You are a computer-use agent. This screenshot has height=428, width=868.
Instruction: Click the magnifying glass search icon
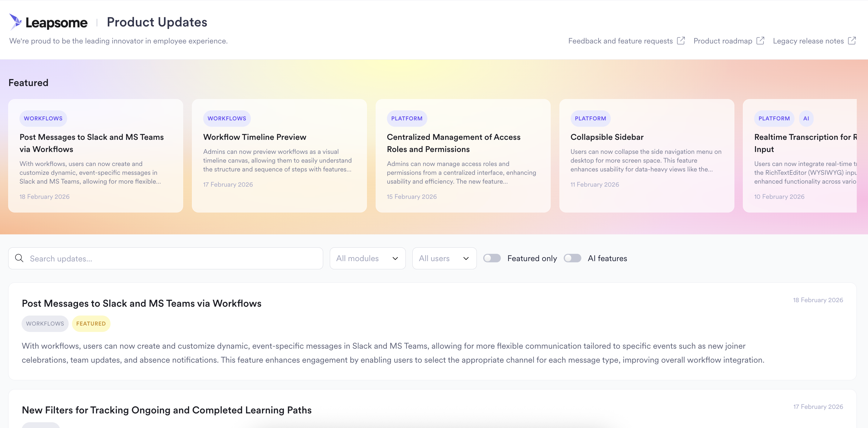(19, 258)
